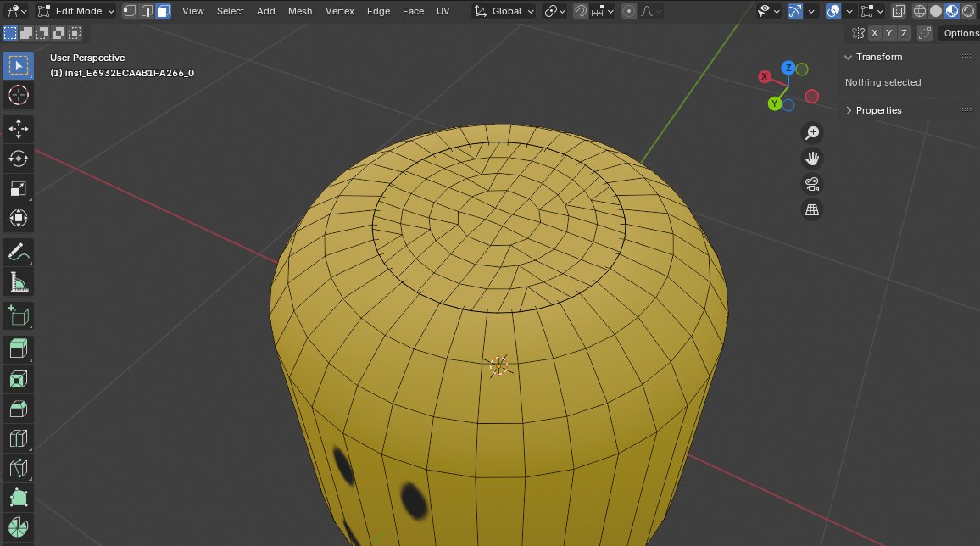Open the Mesh menu
Screen dimensions: 980x546
click(300, 11)
